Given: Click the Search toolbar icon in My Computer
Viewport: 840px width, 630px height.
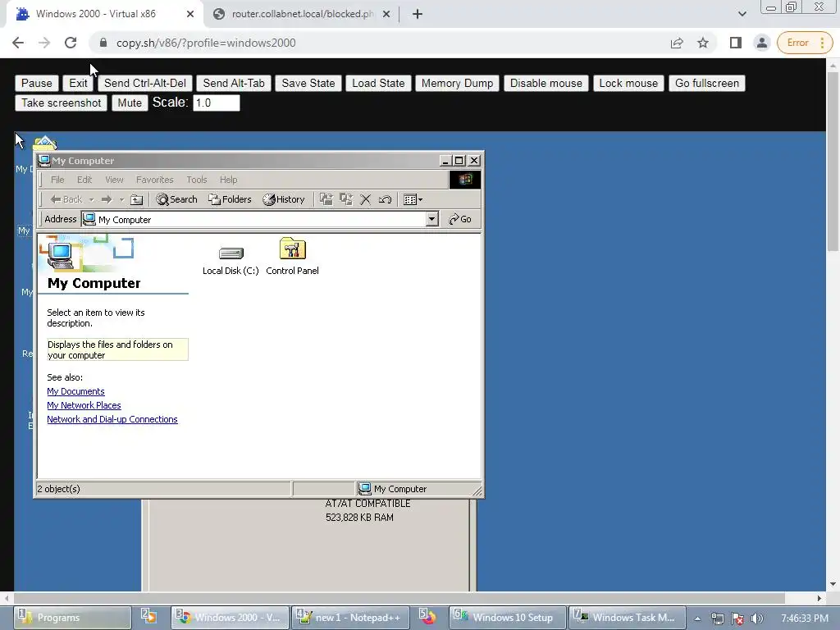Looking at the screenshot, I should [x=177, y=199].
